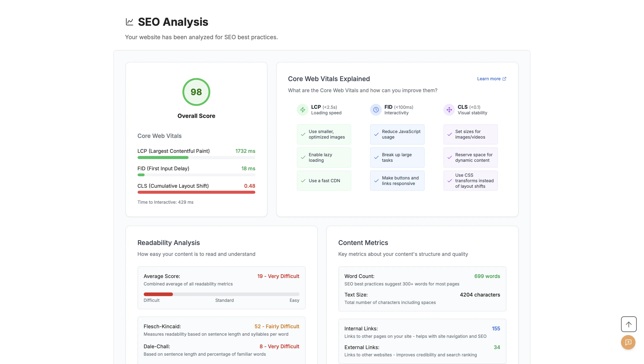
Task: Open the Learn more link
Action: 489,79
